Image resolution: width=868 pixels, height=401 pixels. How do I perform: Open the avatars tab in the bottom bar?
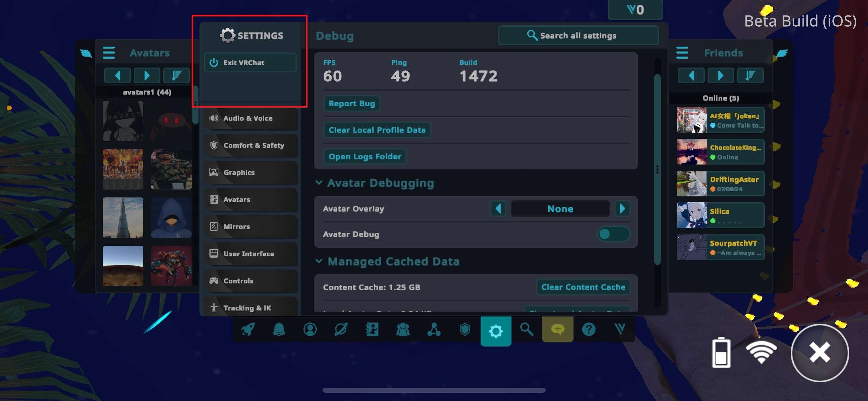tap(372, 330)
